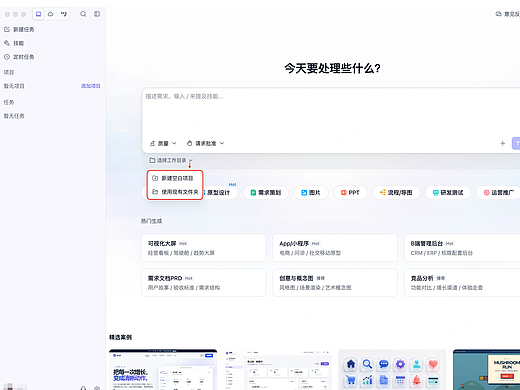Select the 需求策划 category chip
Screen dimensions: 520x390
[266, 193]
